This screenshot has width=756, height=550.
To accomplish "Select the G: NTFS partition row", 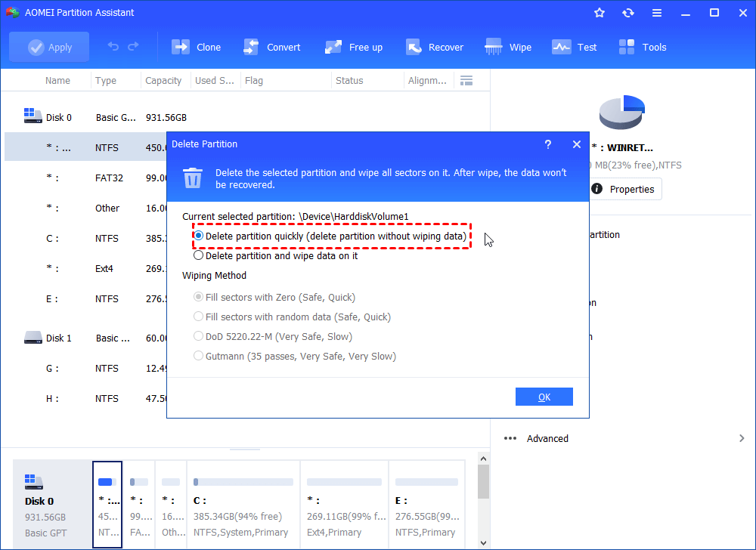I will coord(86,369).
